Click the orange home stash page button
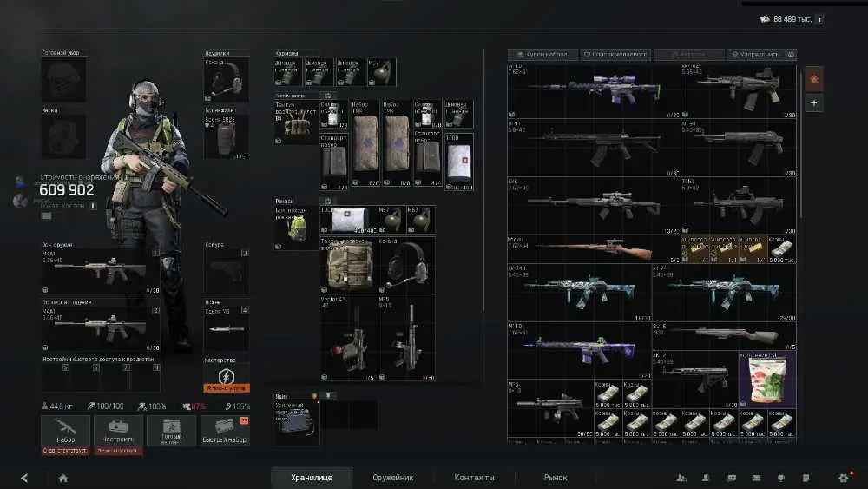This screenshot has height=489, width=868. click(814, 79)
